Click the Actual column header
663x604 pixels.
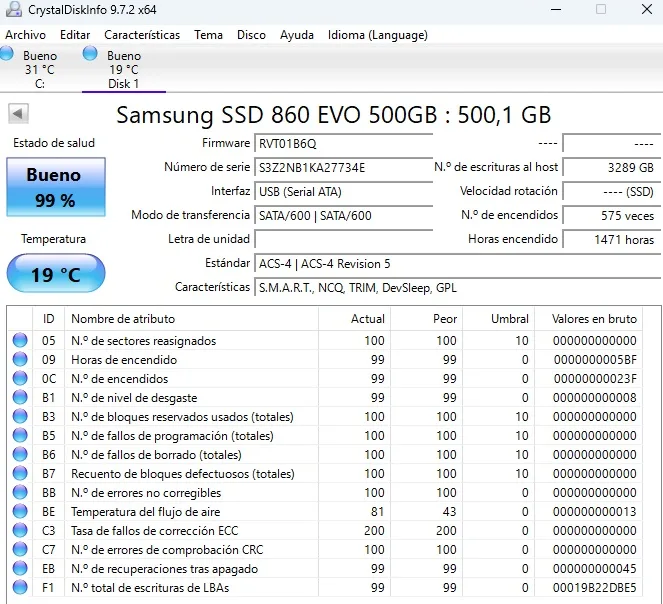coord(354,318)
